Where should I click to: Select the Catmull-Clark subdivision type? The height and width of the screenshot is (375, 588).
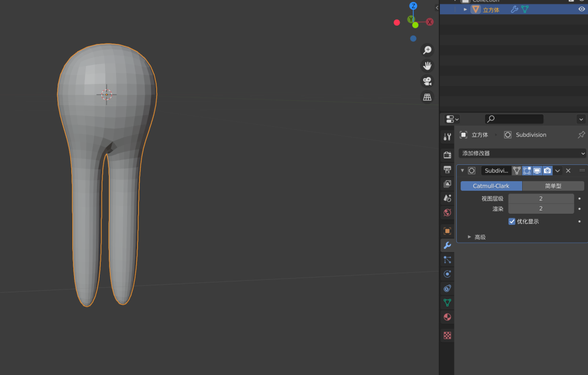[491, 186]
